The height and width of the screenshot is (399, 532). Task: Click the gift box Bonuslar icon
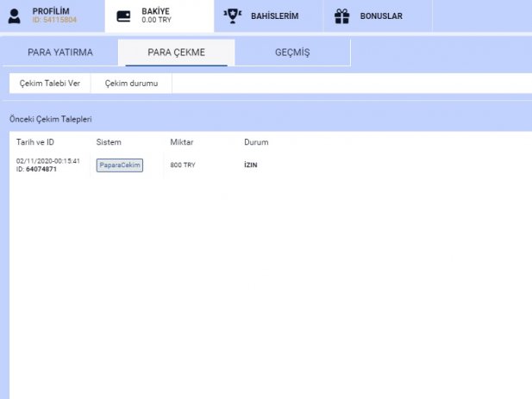pyautogui.click(x=341, y=16)
